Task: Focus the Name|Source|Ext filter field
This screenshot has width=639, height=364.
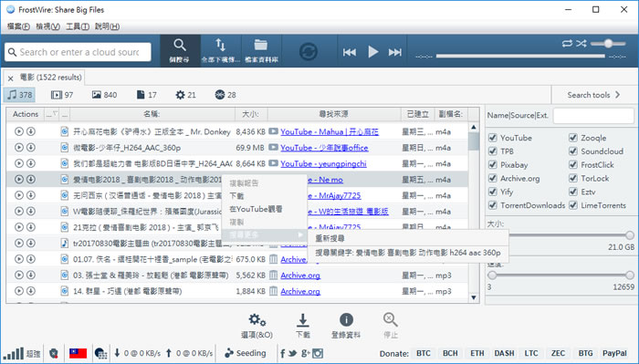Action: click(x=593, y=115)
